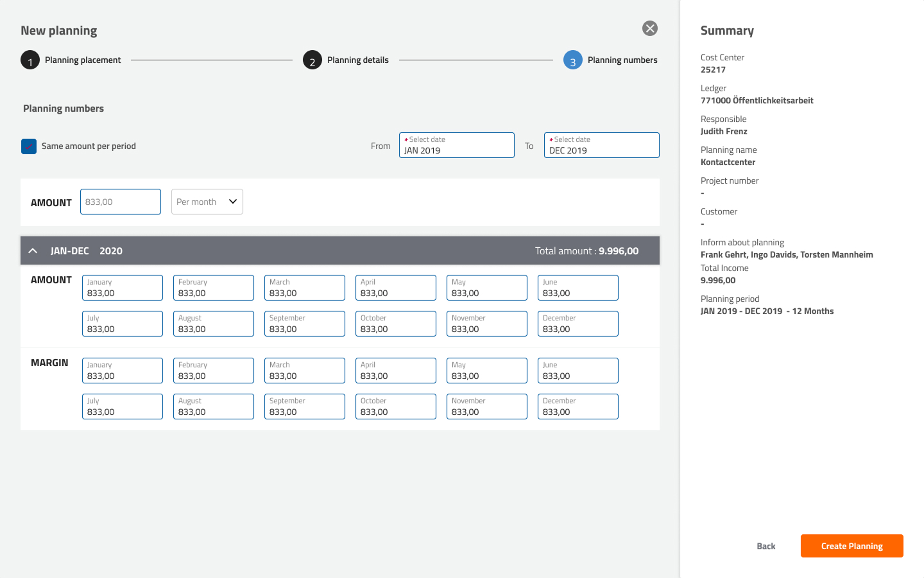The height and width of the screenshot is (578, 924).
Task: Collapse the JAN-DEC 2020 section
Action: pyautogui.click(x=33, y=251)
